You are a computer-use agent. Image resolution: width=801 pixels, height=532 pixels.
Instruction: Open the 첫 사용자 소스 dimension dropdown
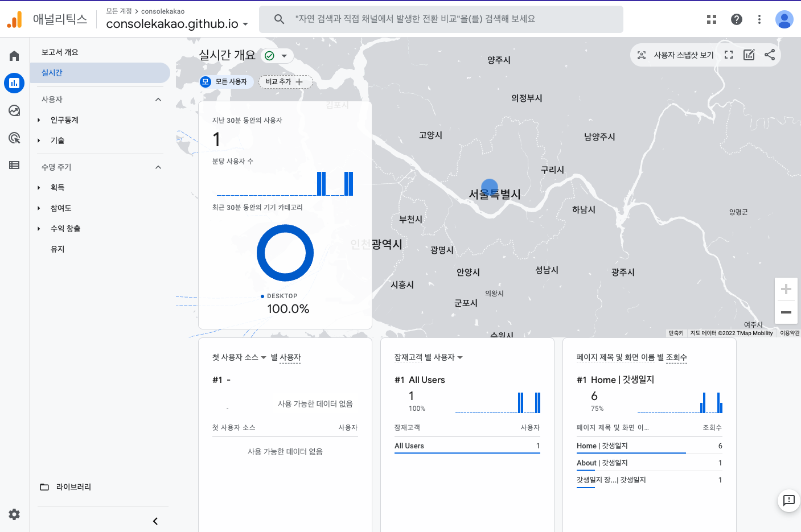coord(239,357)
